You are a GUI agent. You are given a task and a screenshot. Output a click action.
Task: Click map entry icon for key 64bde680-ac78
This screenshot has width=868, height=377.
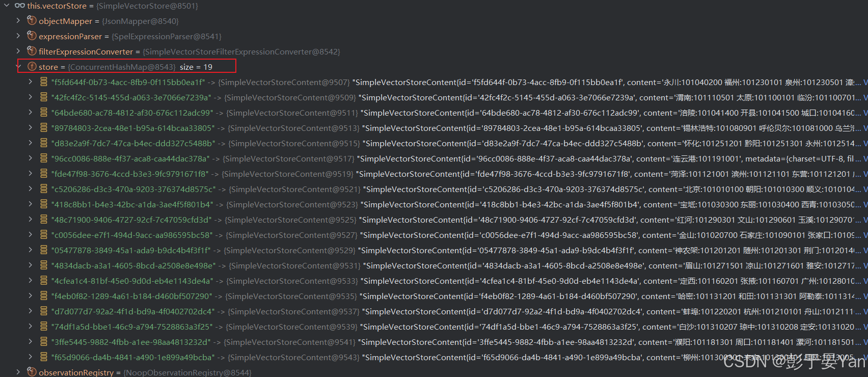[x=44, y=113]
